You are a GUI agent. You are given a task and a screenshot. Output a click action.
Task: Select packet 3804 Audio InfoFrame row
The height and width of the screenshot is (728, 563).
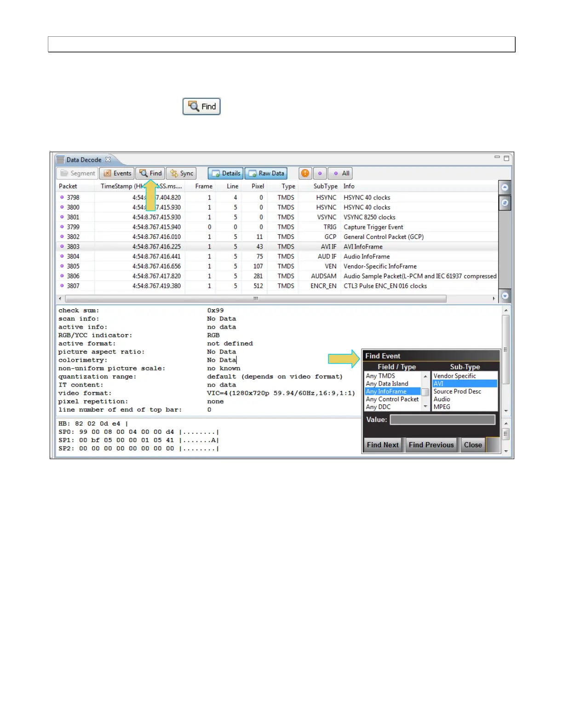(277, 256)
